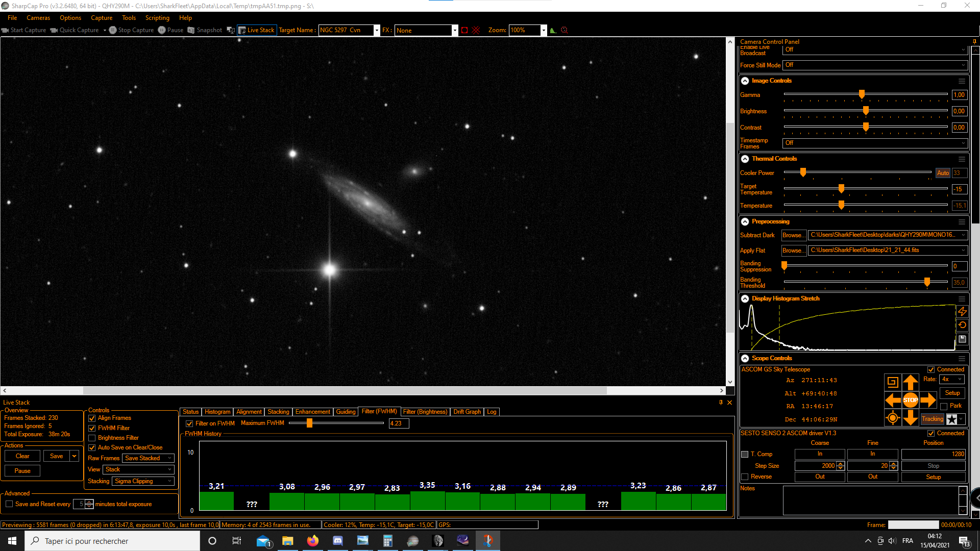
Task: Enable the Park checkbox
Action: (x=944, y=406)
